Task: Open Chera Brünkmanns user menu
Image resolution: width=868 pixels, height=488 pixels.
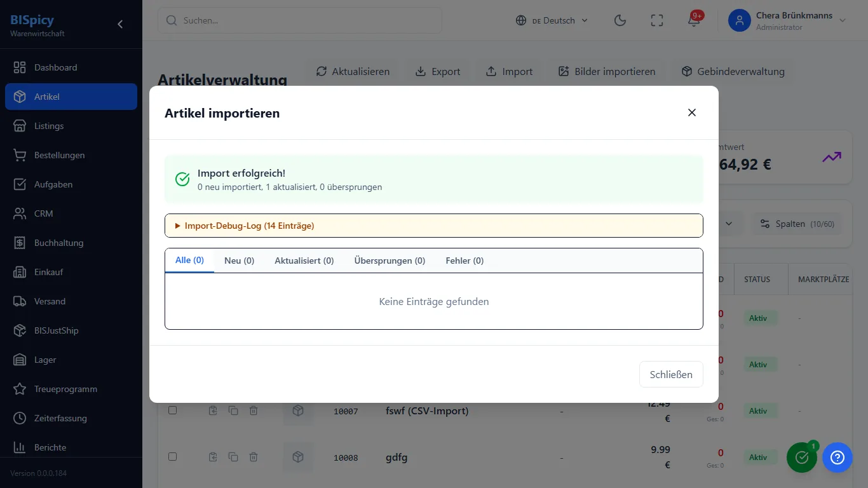Action: pos(788,20)
